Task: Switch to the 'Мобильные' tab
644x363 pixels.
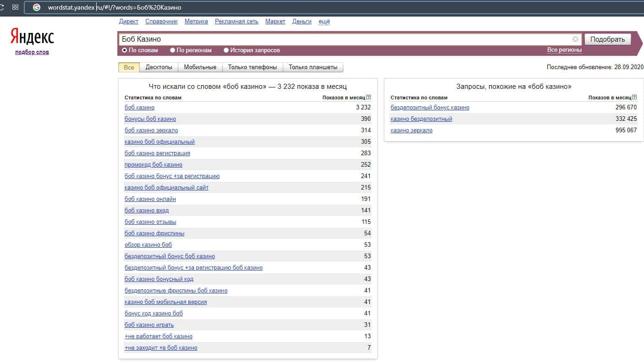Action: 200,67
